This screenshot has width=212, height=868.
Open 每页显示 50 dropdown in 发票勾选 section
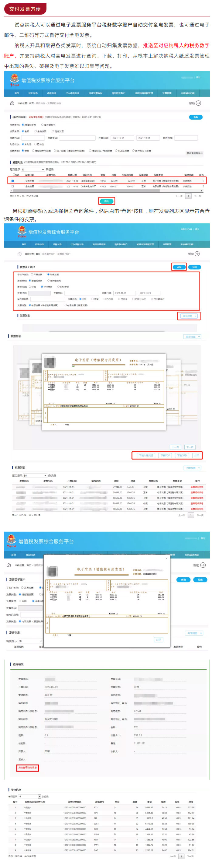point(32,170)
